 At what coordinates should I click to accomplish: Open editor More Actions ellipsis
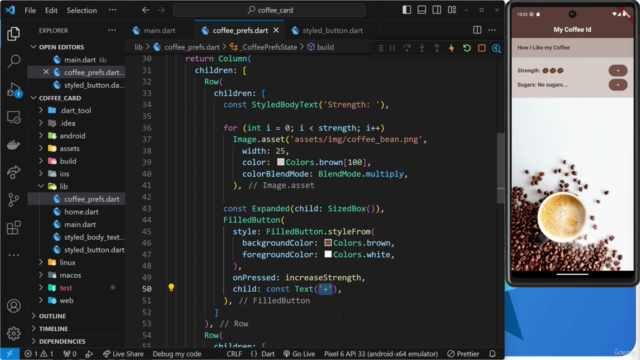(x=492, y=30)
